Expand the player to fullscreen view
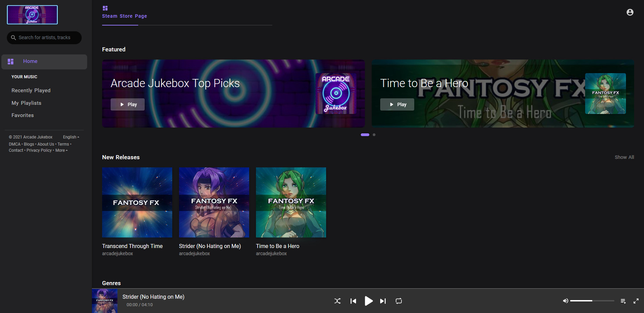This screenshot has height=313, width=644. pyautogui.click(x=636, y=301)
